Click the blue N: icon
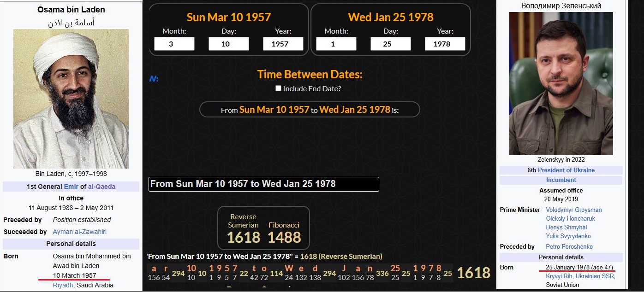Viewport: 644px width, 292px height. pos(154,79)
